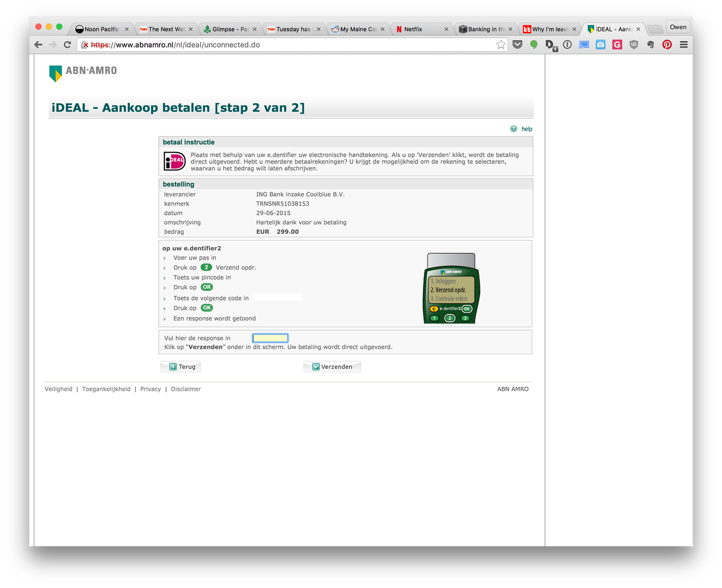Click the green 2 button in Verzend opdr. step
722x588 pixels.
tap(206, 267)
